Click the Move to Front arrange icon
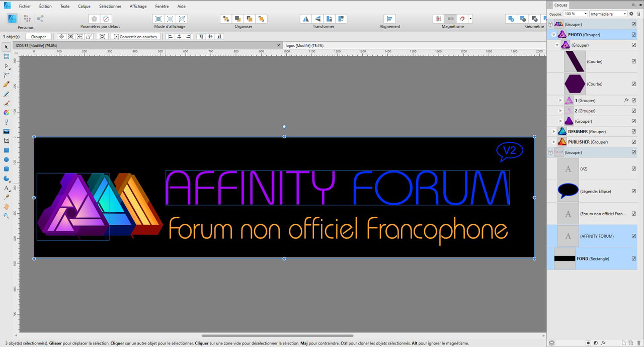This screenshot has width=644, height=347. 261,19
